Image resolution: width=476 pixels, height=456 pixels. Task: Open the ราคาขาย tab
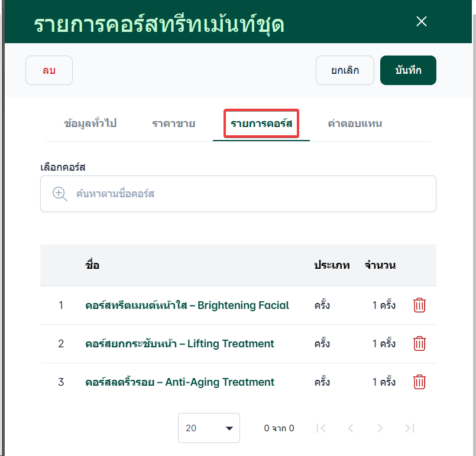[173, 124]
